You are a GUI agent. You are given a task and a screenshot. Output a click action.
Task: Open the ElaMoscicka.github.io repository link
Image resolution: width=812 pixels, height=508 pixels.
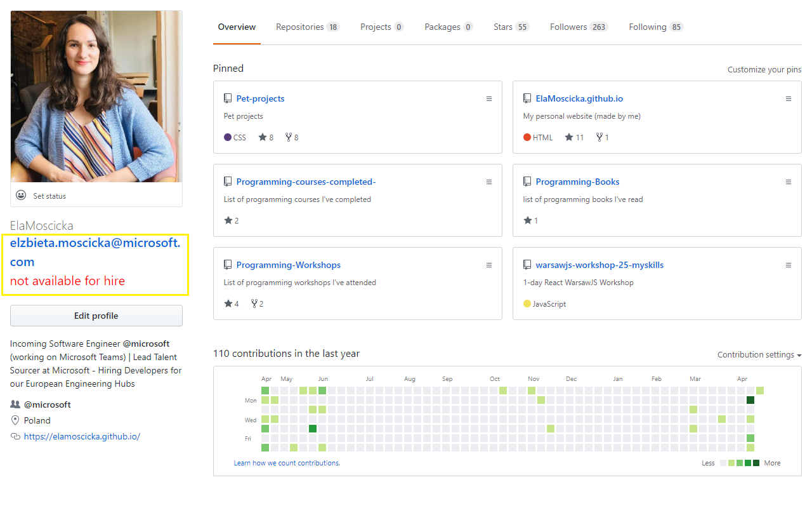(x=579, y=98)
